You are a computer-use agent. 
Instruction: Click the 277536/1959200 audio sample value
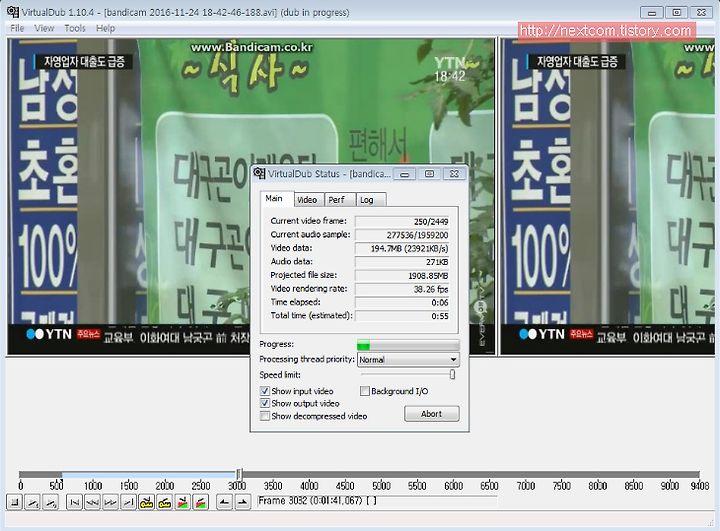(417, 235)
